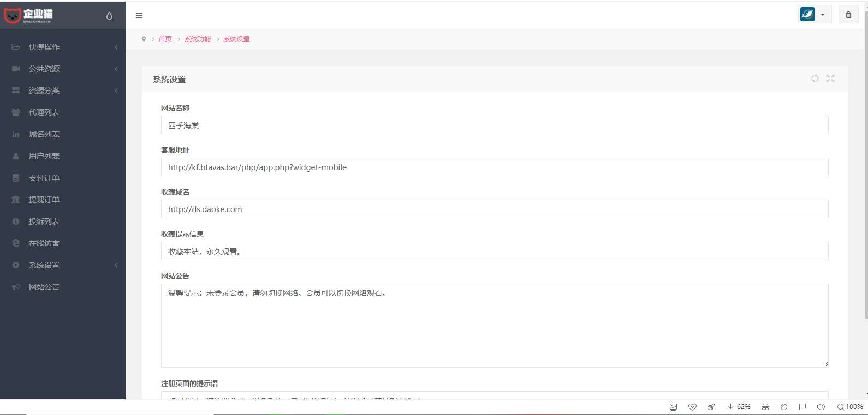Expand the 系统设置 panel to fullscreen
Image resolution: width=868 pixels, height=415 pixels.
[x=830, y=79]
